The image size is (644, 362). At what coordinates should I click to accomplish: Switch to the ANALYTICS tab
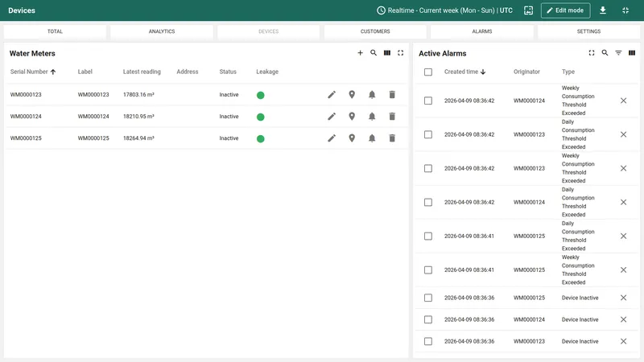tap(162, 31)
